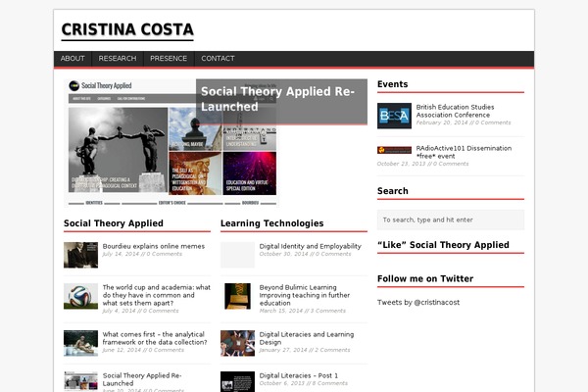
Task: Click the January 27, 2014 2 Comments line
Action: (x=305, y=350)
